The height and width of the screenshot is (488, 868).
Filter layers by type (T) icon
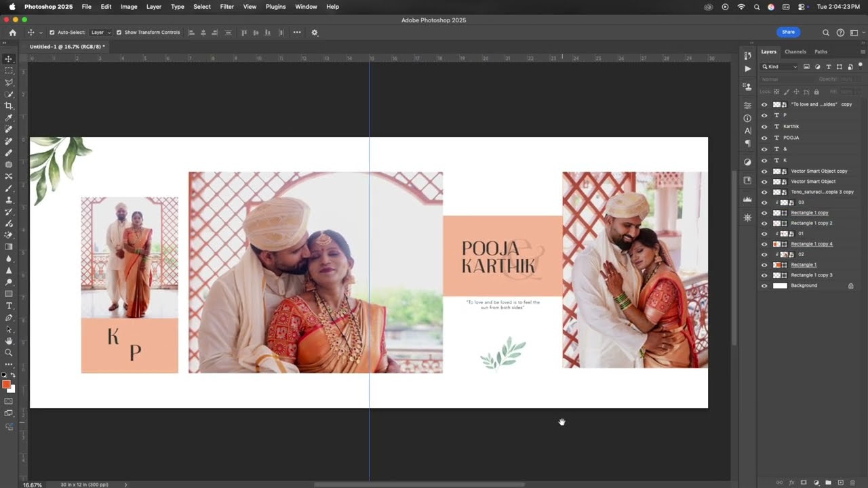829,66
